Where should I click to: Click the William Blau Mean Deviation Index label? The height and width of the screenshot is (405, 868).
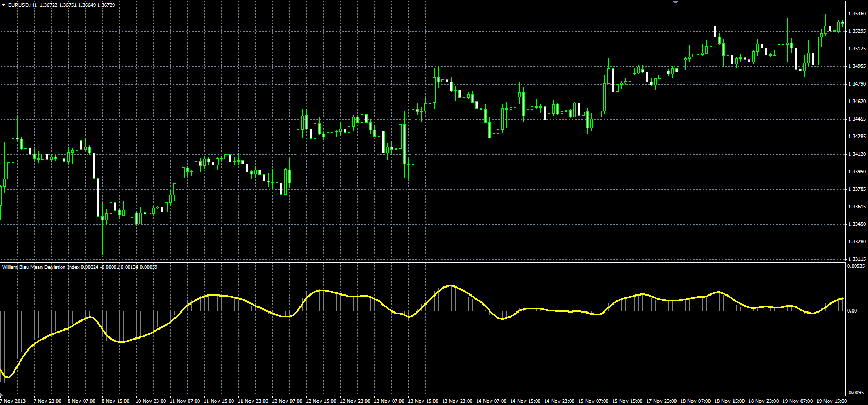pyautogui.click(x=40, y=267)
